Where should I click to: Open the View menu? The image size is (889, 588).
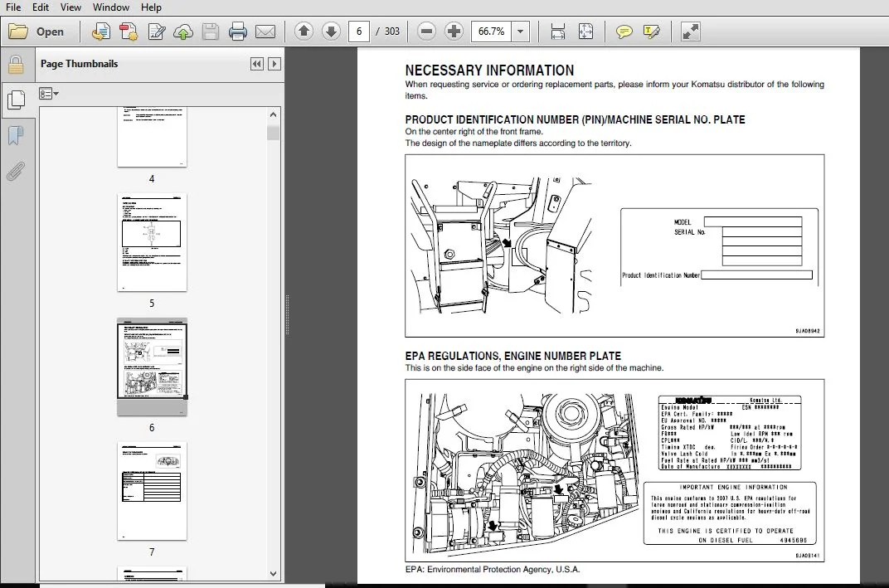(x=70, y=7)
